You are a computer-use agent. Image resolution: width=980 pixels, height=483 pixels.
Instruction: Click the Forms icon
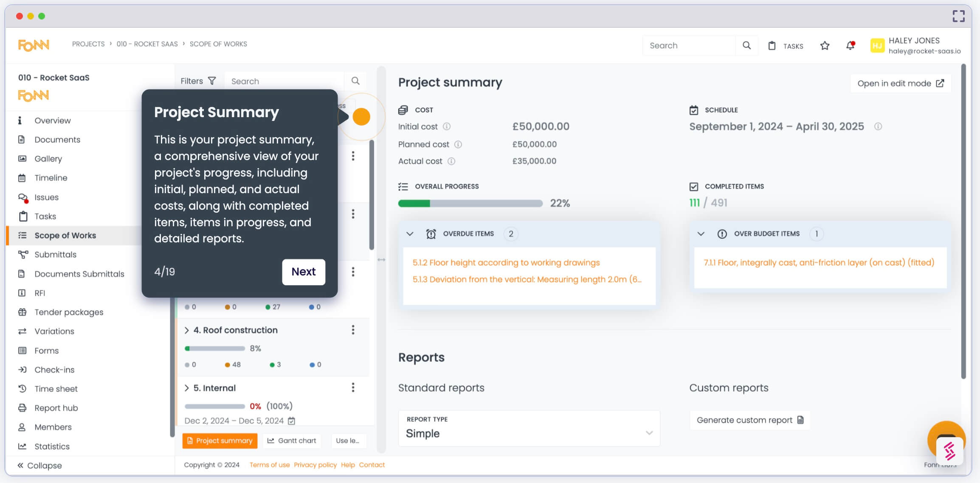click(23, 351)
